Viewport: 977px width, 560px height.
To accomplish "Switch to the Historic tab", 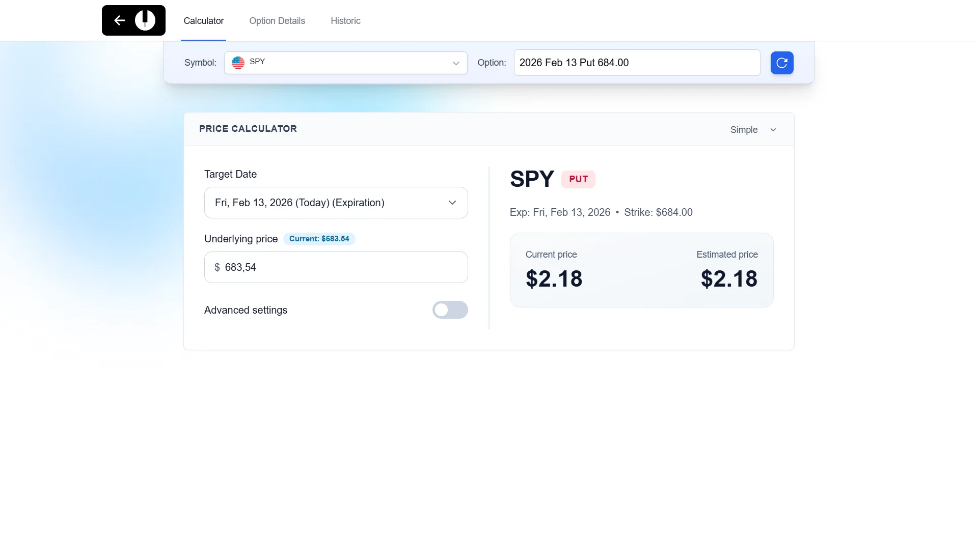I will [345, 21].
